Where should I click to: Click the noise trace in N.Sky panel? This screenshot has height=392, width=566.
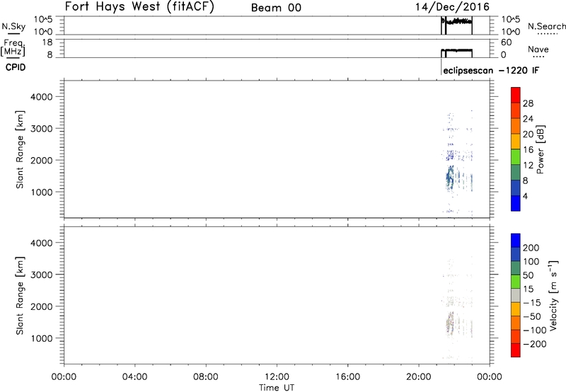(x=456, y=22)
